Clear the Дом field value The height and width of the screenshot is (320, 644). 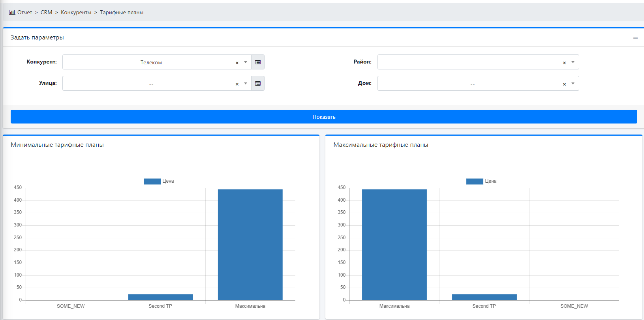564,84
